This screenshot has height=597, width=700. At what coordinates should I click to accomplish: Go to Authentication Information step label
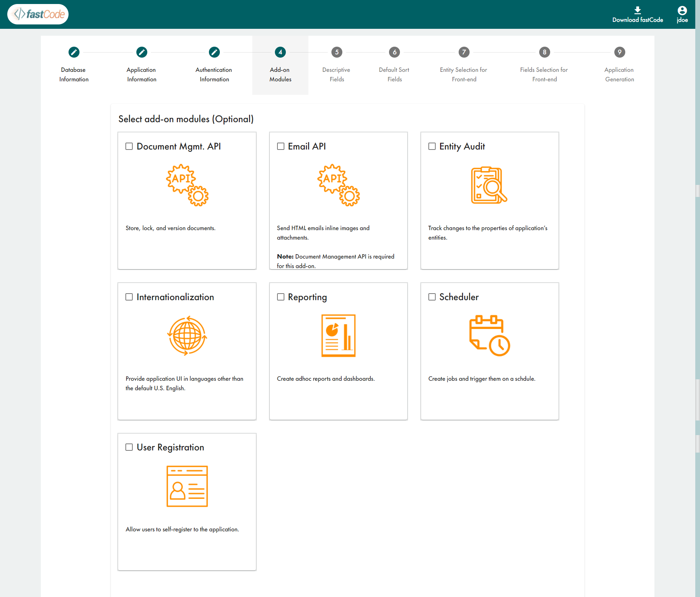coord(214,74)
